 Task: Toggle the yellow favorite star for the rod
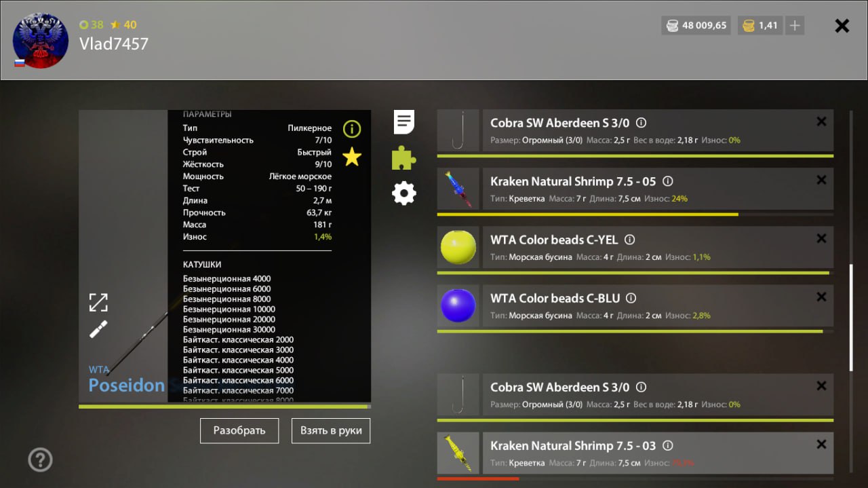(x=351, y=157)
